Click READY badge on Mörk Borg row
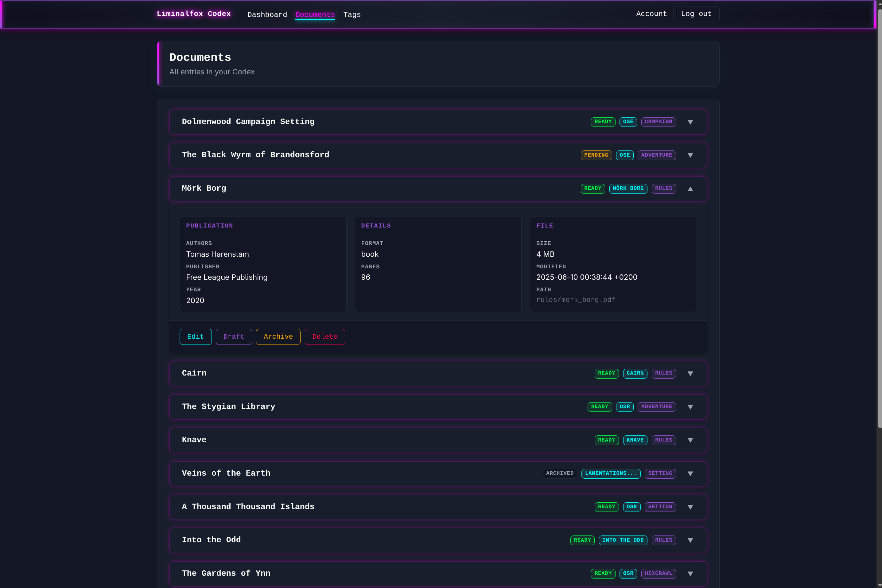The width and height of the screenshot is (882, 588). click(x=593, y=189)
